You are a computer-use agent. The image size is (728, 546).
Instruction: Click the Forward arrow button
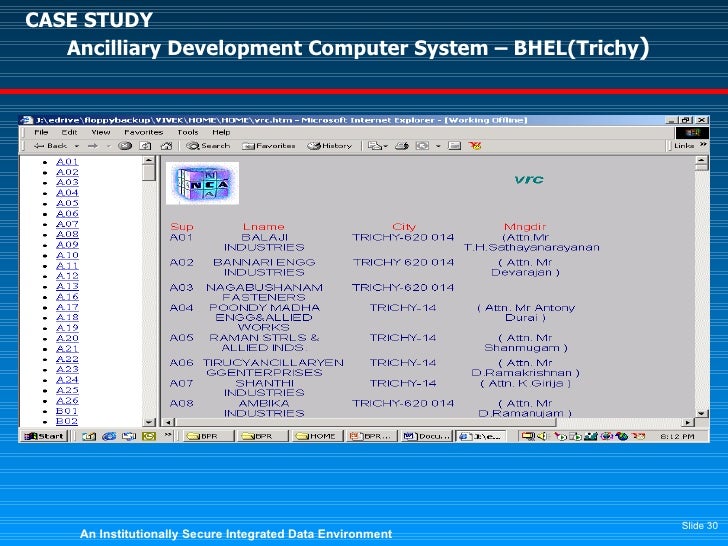tap(93, 146)
